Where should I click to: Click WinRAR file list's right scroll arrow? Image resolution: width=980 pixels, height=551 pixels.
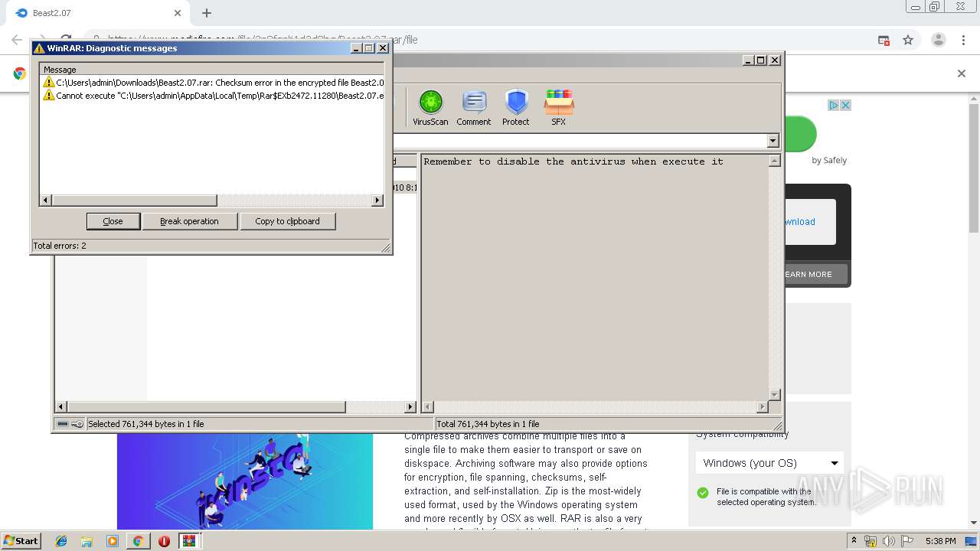(x=410, y=407)
